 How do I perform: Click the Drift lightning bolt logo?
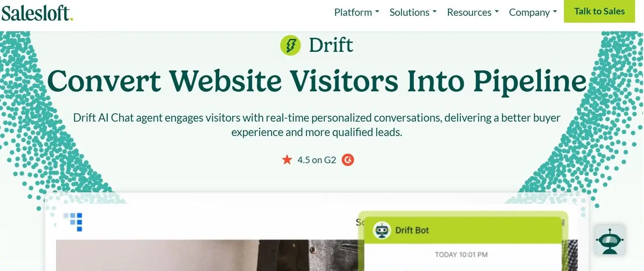click(291, 45)
